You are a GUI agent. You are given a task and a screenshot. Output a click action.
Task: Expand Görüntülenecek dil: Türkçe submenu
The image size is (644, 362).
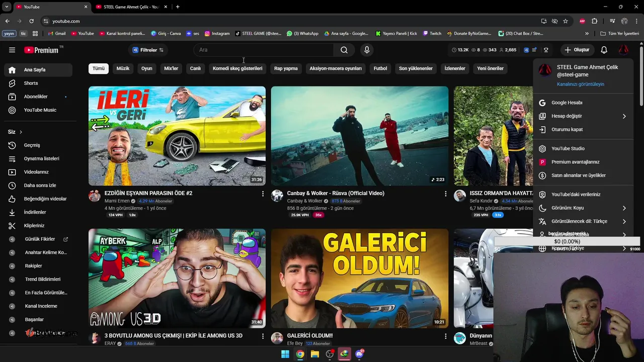(583, 221)
